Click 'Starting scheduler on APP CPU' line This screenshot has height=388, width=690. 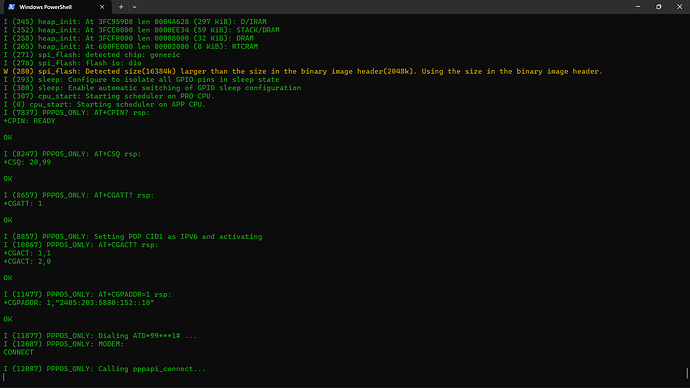[x=105, y=104]
